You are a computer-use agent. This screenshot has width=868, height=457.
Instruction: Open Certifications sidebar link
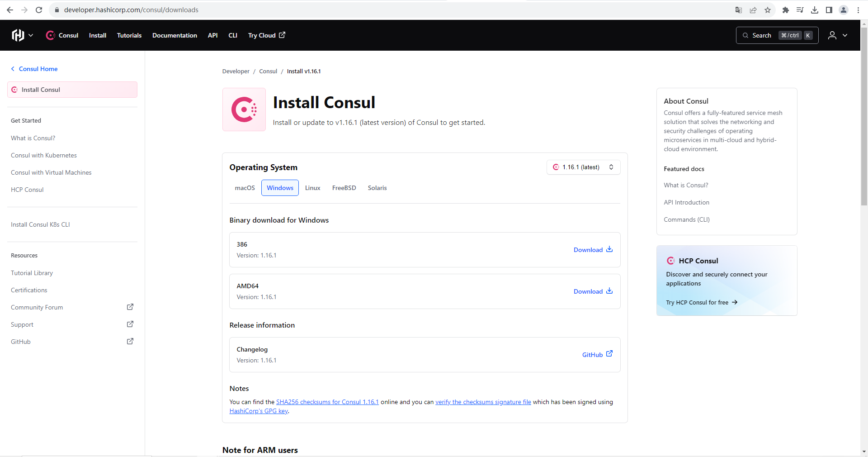pos(29,290)
